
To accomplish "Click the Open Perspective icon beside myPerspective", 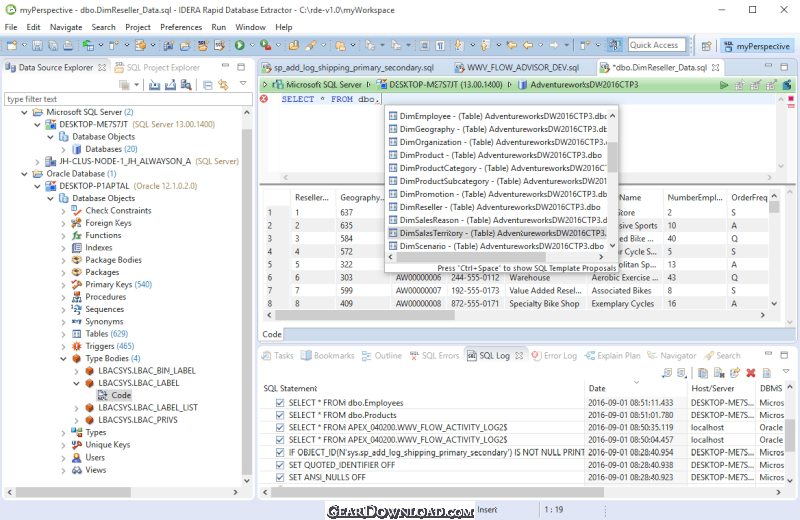I will [706, 46].
